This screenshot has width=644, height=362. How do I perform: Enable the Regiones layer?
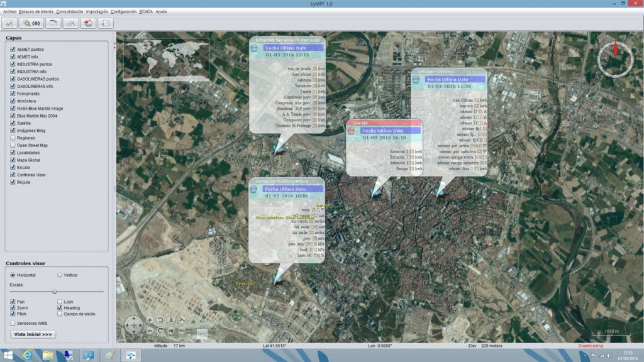click(13, 138)
